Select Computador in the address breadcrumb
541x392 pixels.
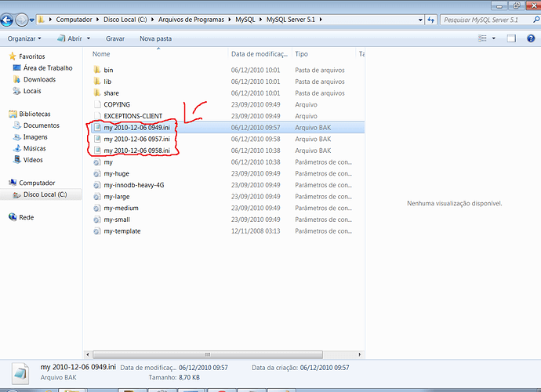pos(74,20)
